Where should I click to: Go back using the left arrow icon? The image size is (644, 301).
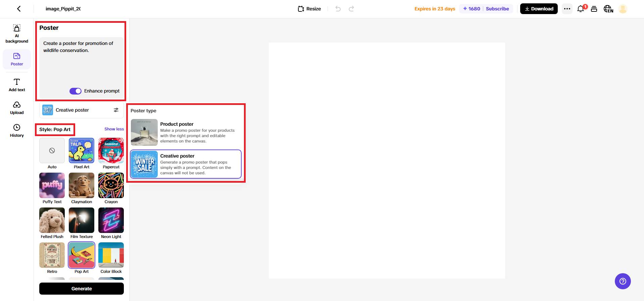coord(19,9)
